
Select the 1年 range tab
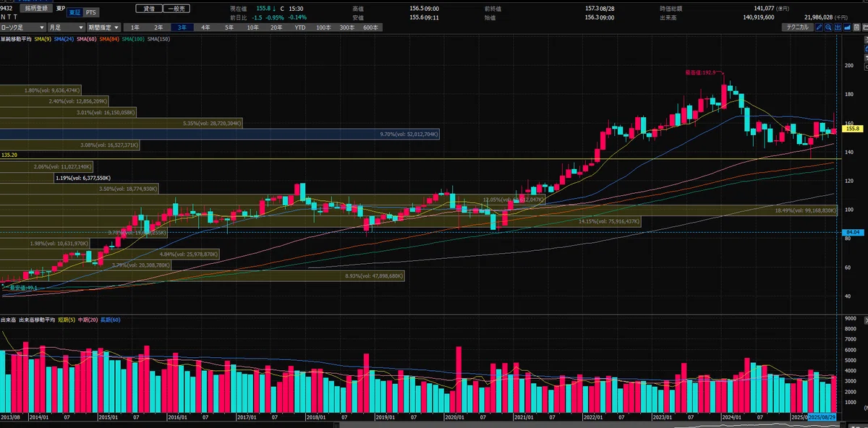pyautogui.click(x=135, y=27)
